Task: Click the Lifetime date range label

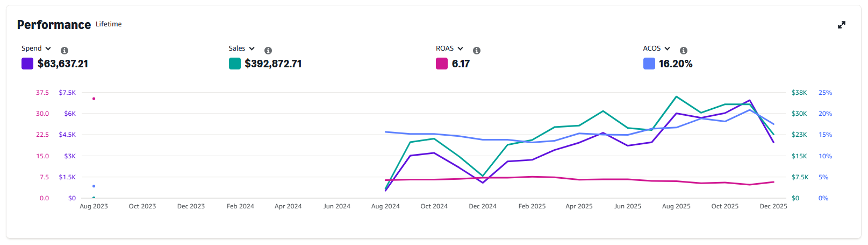Action: point(109,24)
